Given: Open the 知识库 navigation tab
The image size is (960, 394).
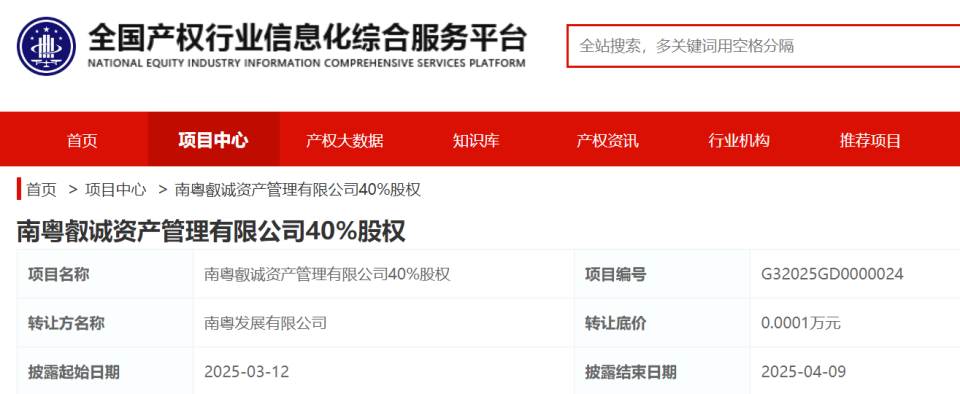Looking at the screenshot, I should click(476, 141).
